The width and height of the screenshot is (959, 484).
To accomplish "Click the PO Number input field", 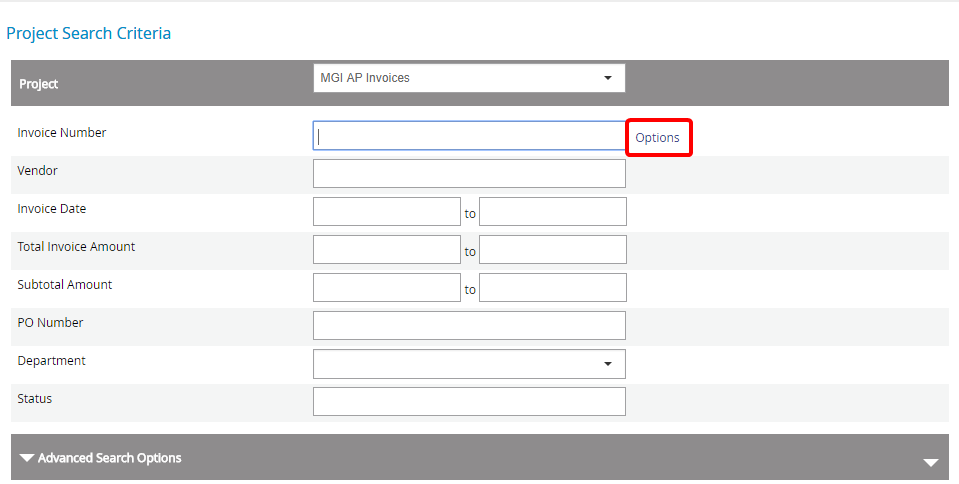I will pos(469,326).
